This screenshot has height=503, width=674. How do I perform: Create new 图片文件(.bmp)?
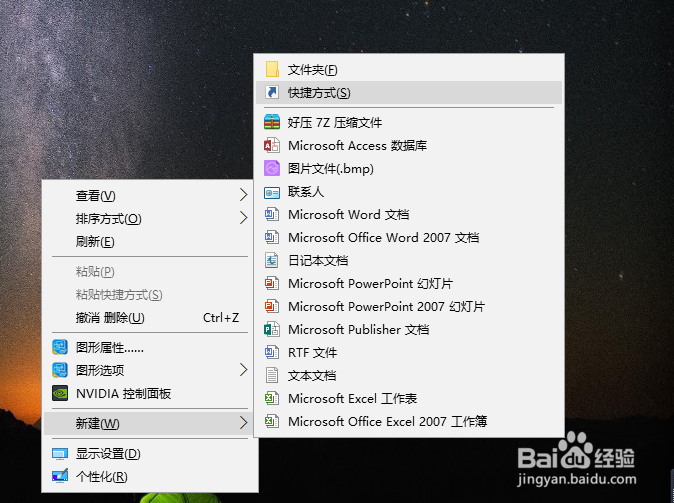coord(409,169)
